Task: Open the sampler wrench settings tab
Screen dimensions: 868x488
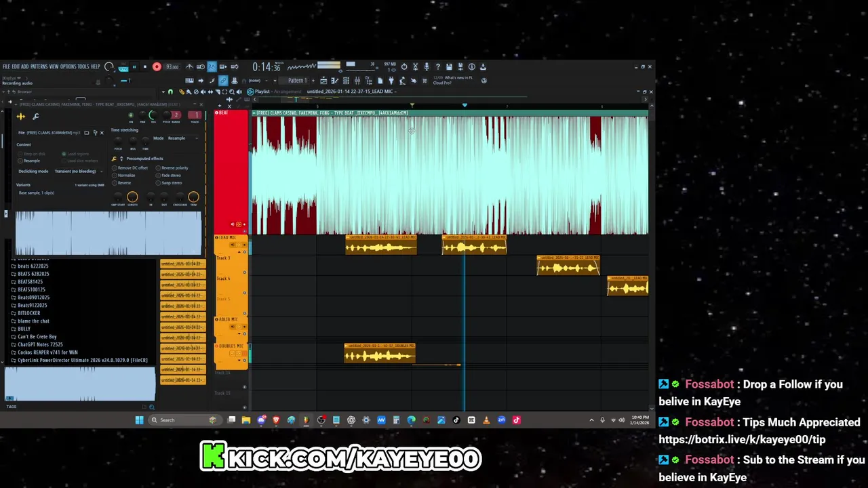Action: click(36, 117)
